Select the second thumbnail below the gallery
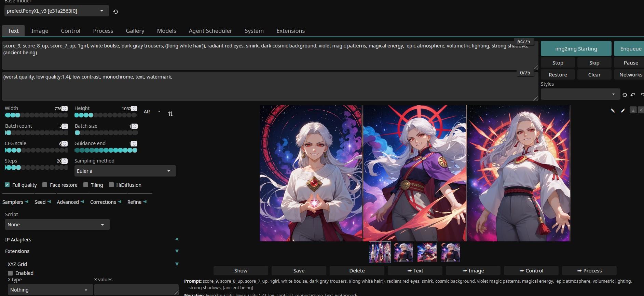 tap(403, 252)
